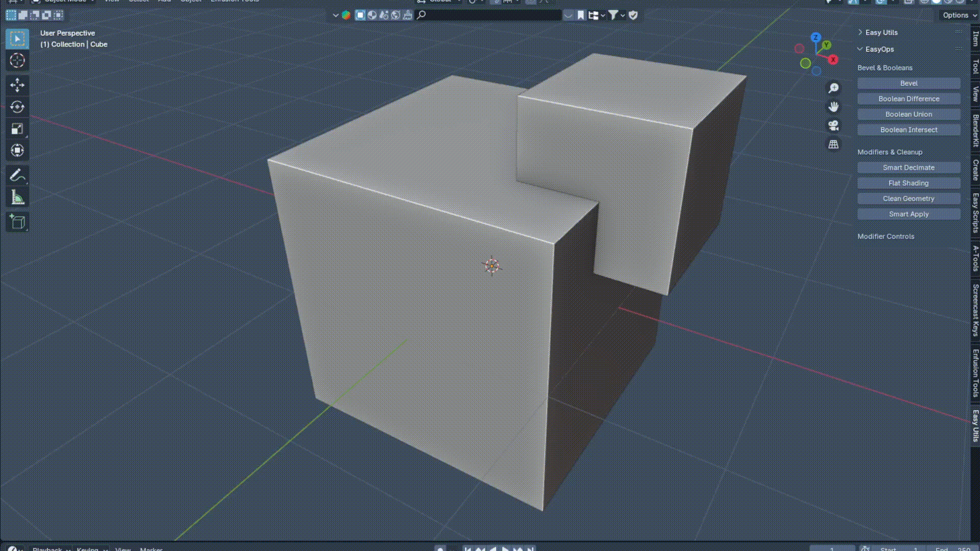Run Clean Geometry
Image resolution: width=980 pixels, height=551 pixels.
909,199
